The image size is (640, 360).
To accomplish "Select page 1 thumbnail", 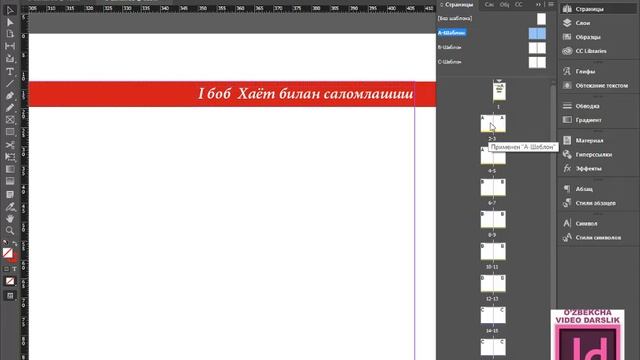I will pos(499,91).
